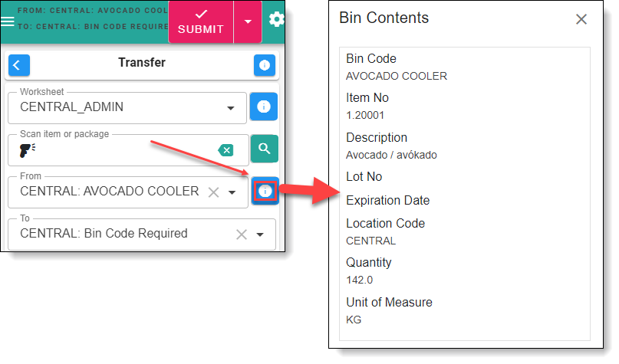Close the Bin Contents dialog
Viewport: 619px width, 364px height.
581,19
